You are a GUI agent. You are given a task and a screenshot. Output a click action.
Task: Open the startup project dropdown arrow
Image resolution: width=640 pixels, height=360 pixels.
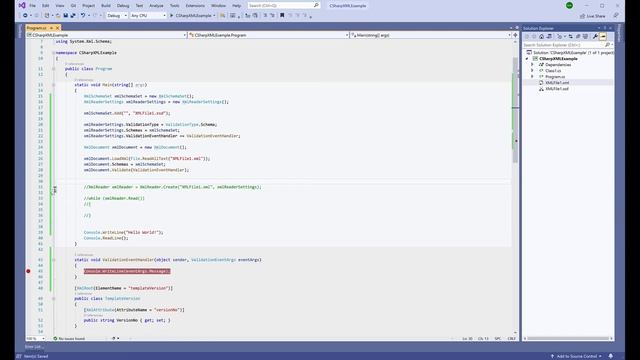(x=214, y=16)
